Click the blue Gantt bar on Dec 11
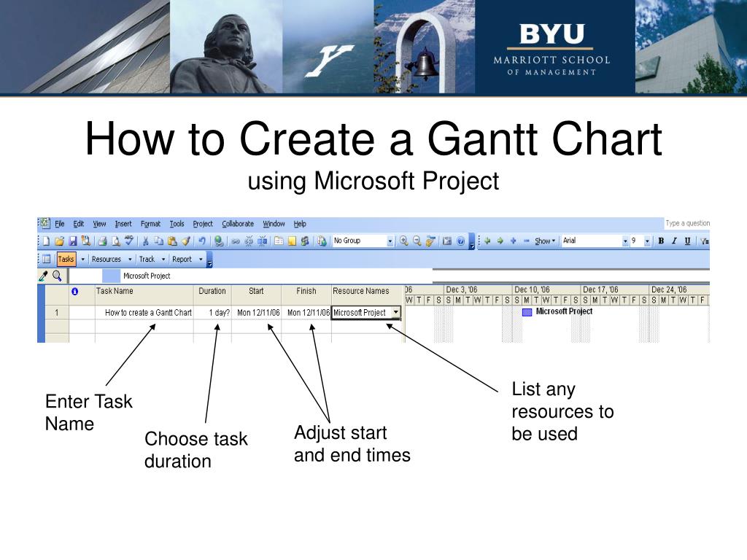 [527, 312]
